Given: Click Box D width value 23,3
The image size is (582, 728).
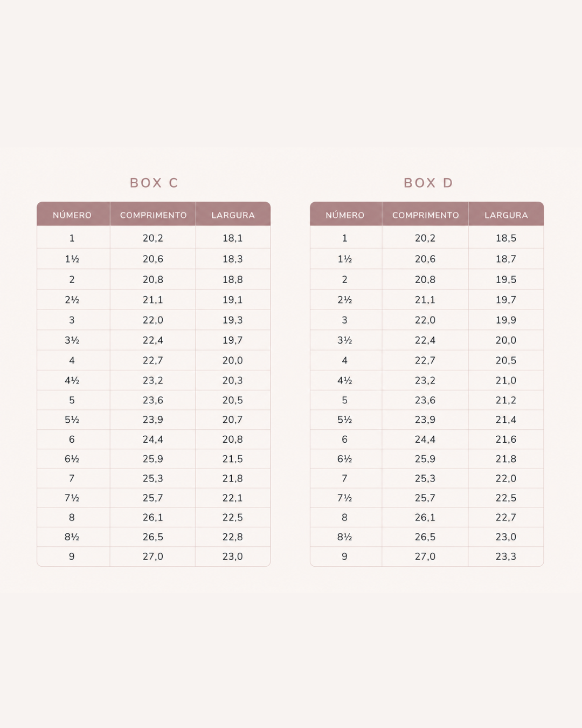Looking at the screenshot, I should tap(506, 557).
